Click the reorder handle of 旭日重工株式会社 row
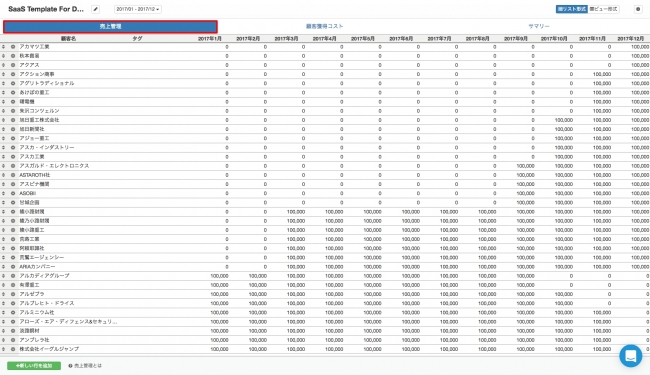Image resolution: width=650 pixels, height=375 pixels. 4,120
